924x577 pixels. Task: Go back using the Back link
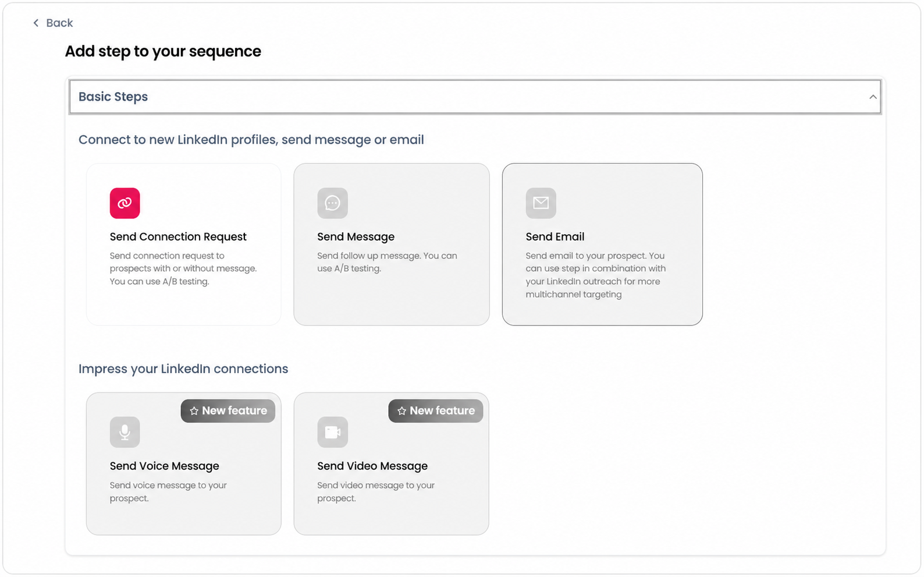53,23
